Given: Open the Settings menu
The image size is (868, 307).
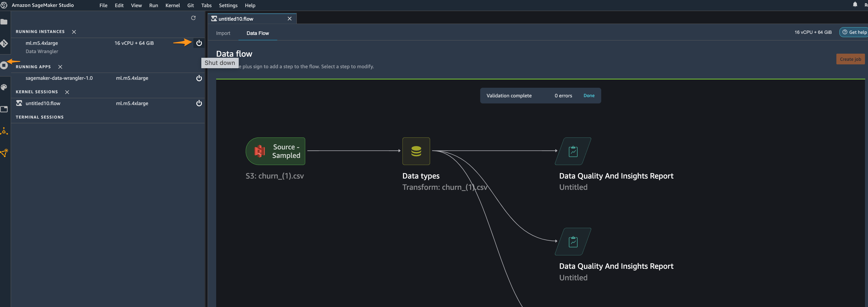Looking at the screenshot, I should click(x=228, y=6).
